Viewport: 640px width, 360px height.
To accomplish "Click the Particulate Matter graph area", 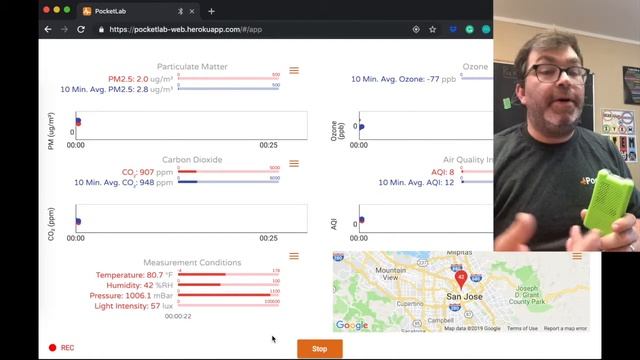I will [191, 125].
